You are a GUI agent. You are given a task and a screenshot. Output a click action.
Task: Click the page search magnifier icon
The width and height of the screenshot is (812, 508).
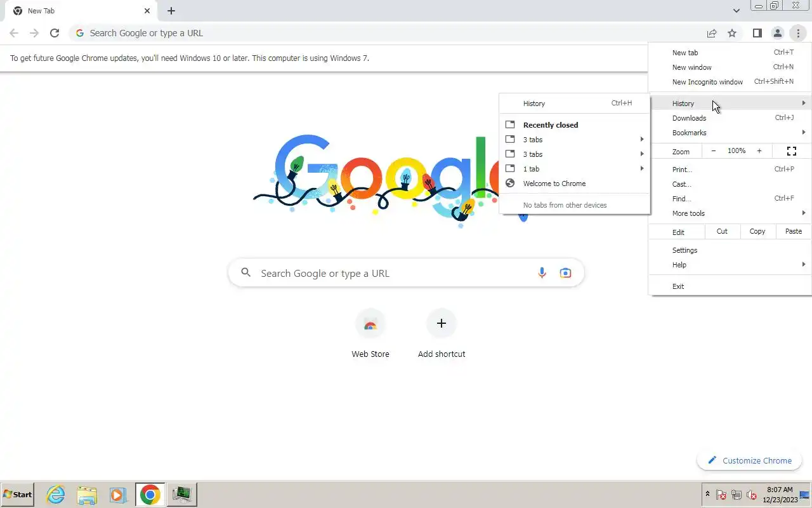pyautogui.click(x=246, y=273)
